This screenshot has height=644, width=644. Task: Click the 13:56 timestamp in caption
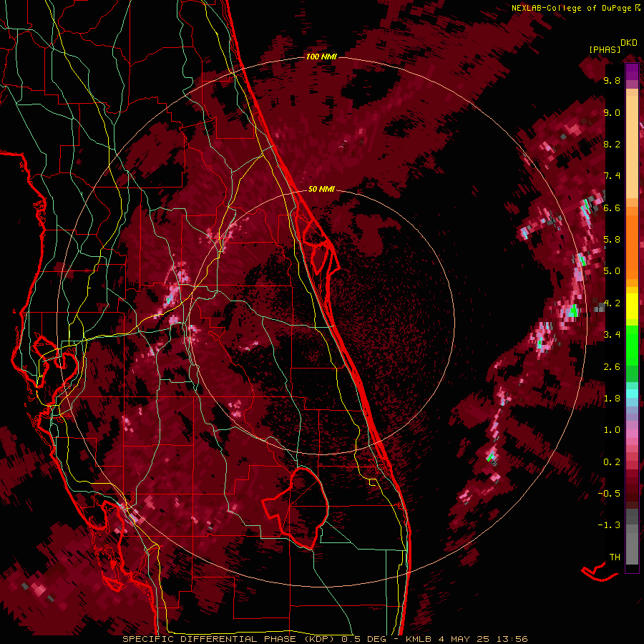click(x=513, y=639)
